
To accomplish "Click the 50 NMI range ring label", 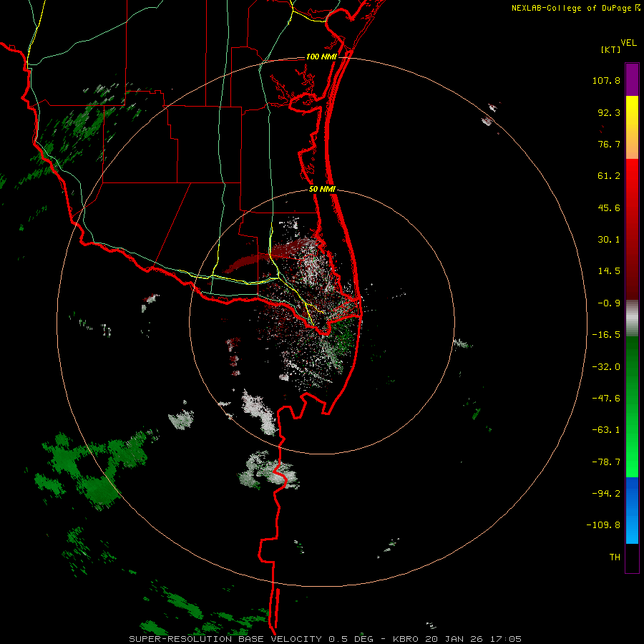I will (x=322, y=190).
